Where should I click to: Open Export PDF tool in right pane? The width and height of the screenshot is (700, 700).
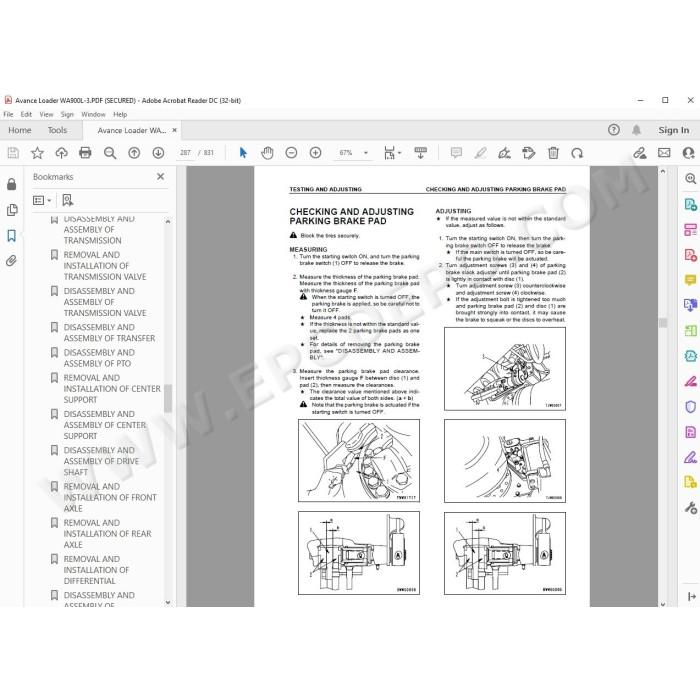click(x=690, y=204)
